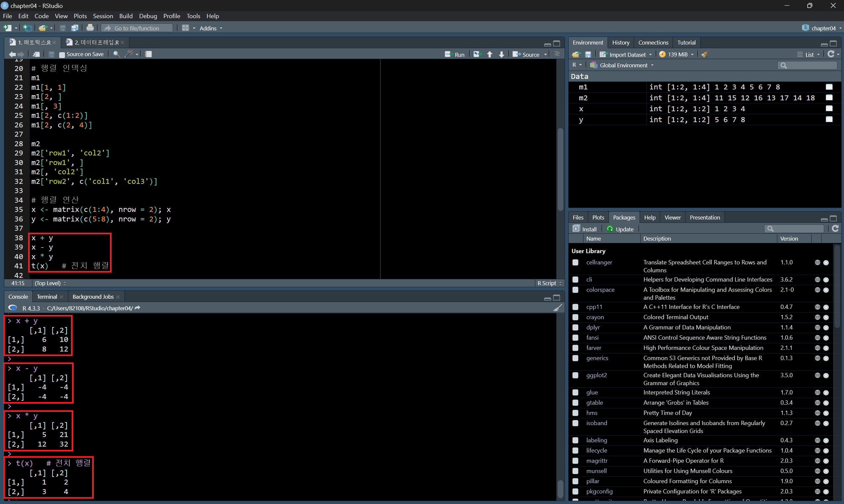
Task: Click the Run button in the editor toolbar
Action: tap(455, 54)
